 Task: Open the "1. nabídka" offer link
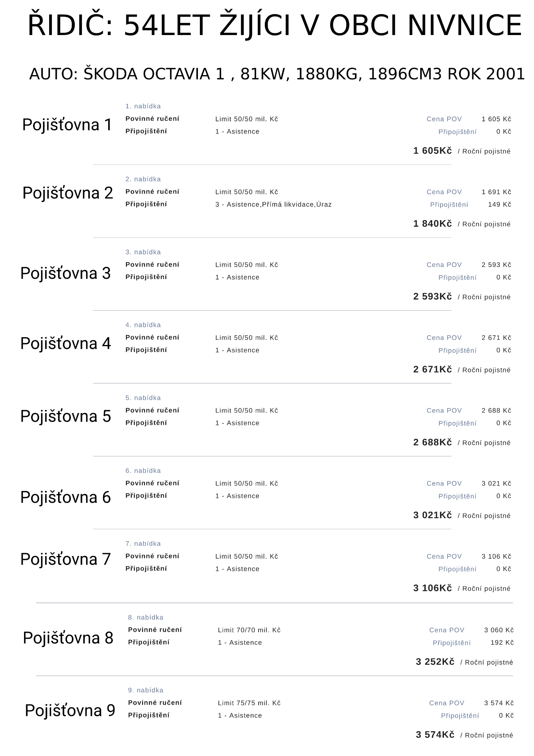pyautogui.click(x=143, y=106)
